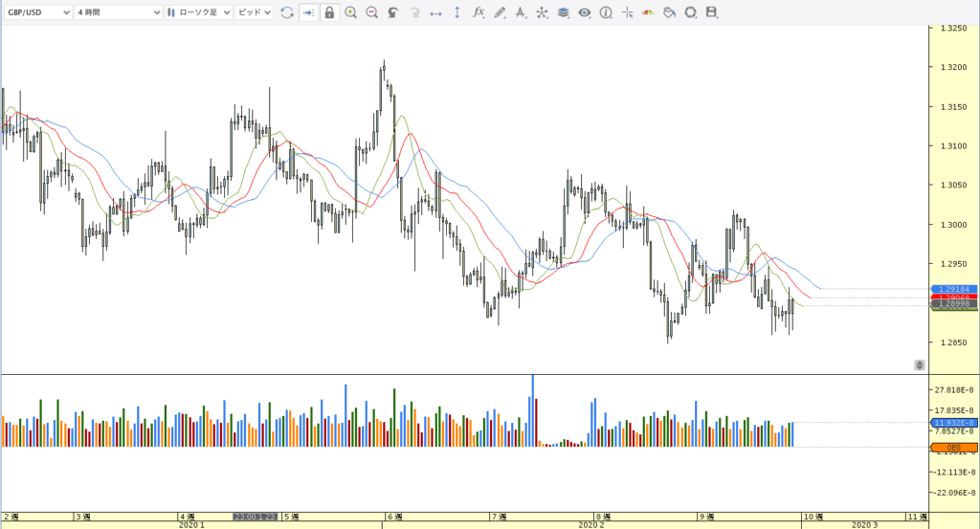Open the GBP/USD instrument dropdown
This screenshot has height=529, width=980.
click(x=36, y=12)
